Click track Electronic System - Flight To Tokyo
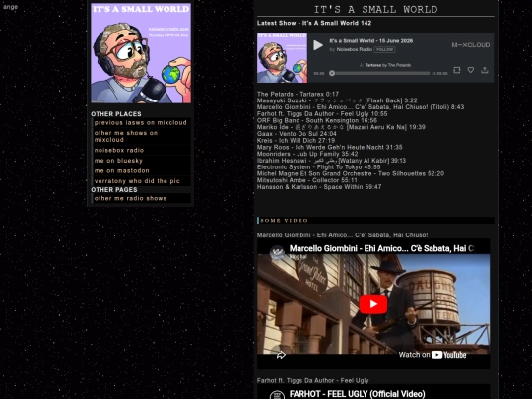Image resolution: width=532 pixels, height=399 pixels. 318,166
